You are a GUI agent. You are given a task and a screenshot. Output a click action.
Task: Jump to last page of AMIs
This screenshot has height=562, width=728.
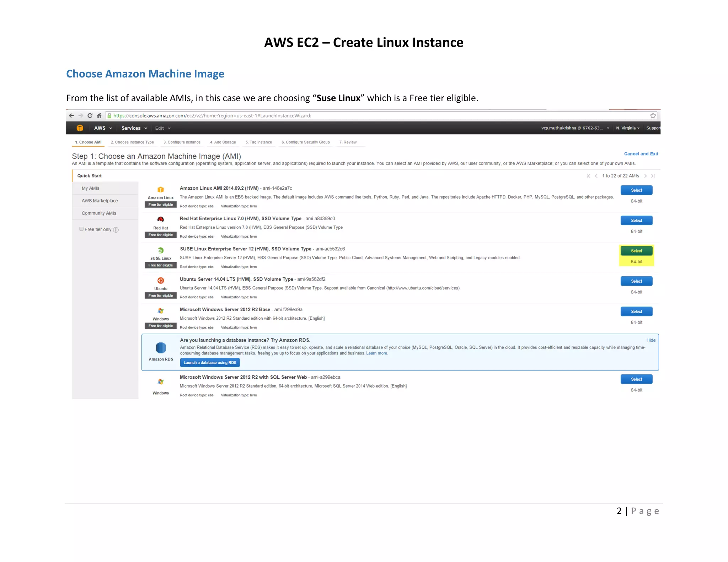point(653,176)
